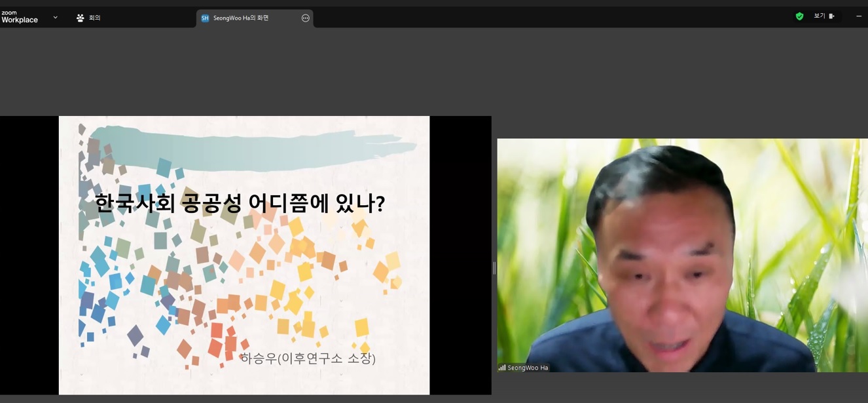Click the teal brushstroke atop the slide
This screenshot has height=403, width=868.
(x=249, y=149)
